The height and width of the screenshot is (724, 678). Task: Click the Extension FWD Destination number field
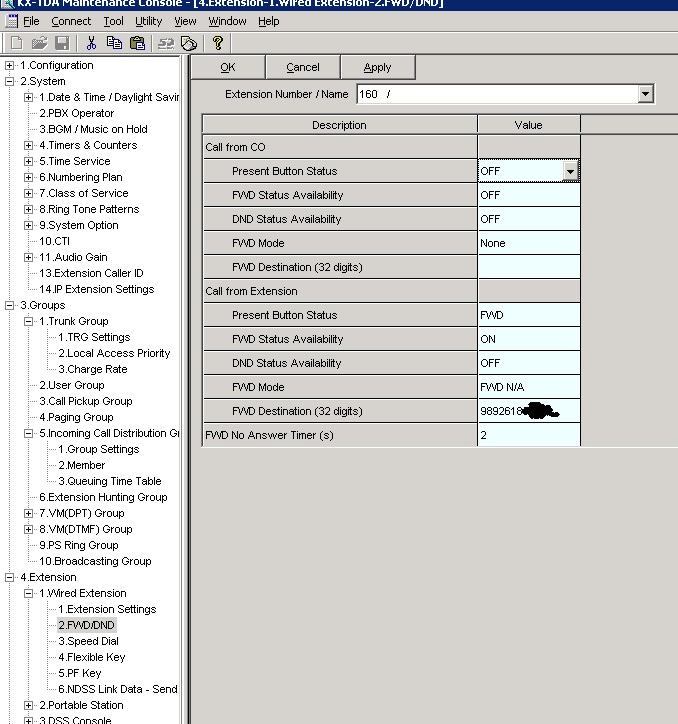point(529,411)
